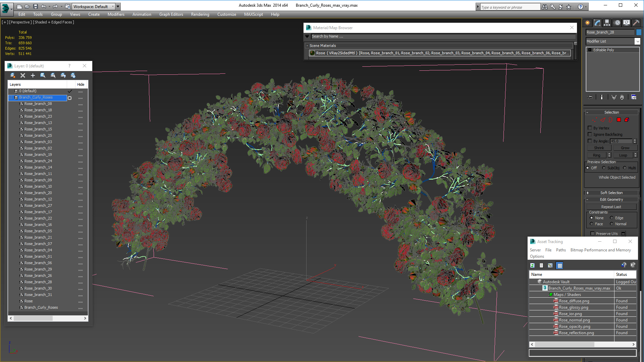Click the Editable Poly modifier icon

tap(590, 50)
